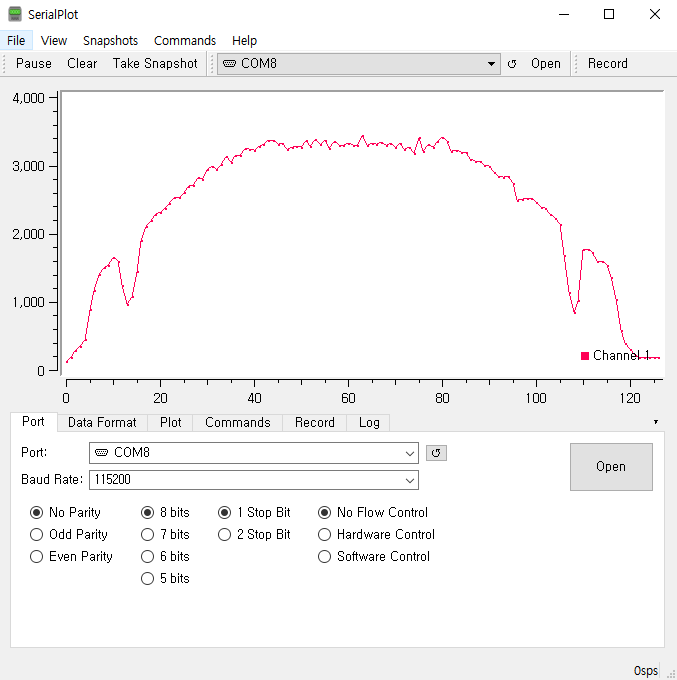The height and width of the screenshot is (680, 677).
Task: Click the large Open port button
Action: (611, 467)
